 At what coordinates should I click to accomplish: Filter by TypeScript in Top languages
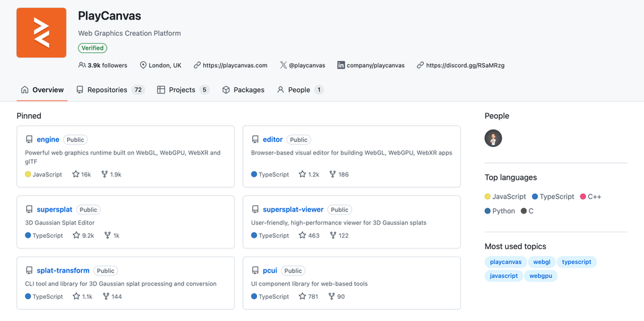click(553, 197)
